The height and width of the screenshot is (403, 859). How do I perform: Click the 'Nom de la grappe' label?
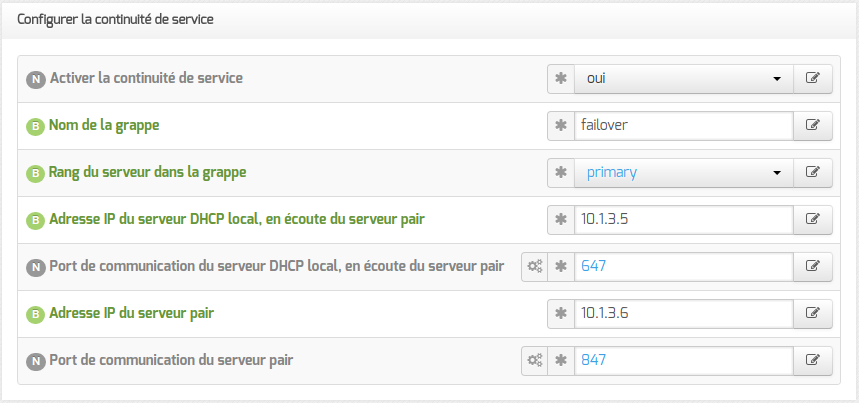pos(104,125)
